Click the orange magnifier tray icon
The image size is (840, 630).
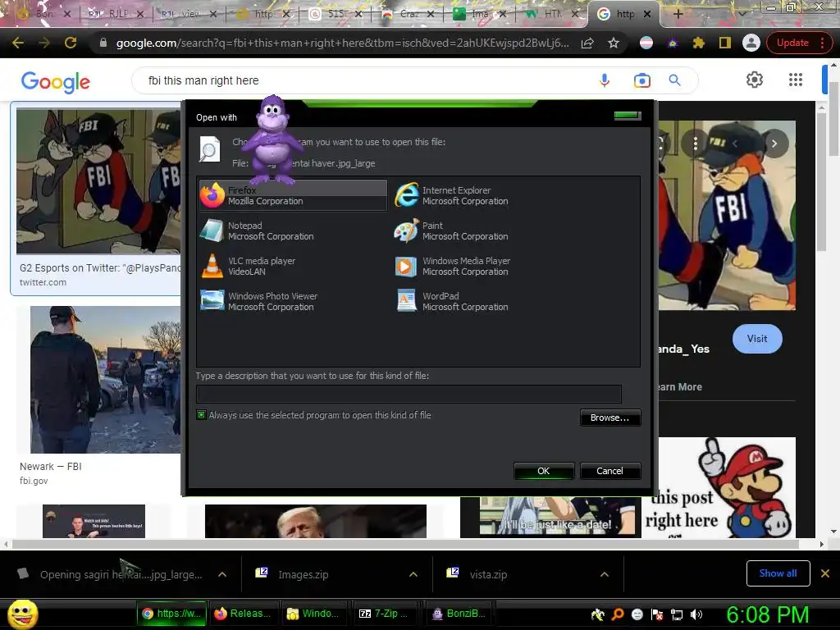click(618, 614)
